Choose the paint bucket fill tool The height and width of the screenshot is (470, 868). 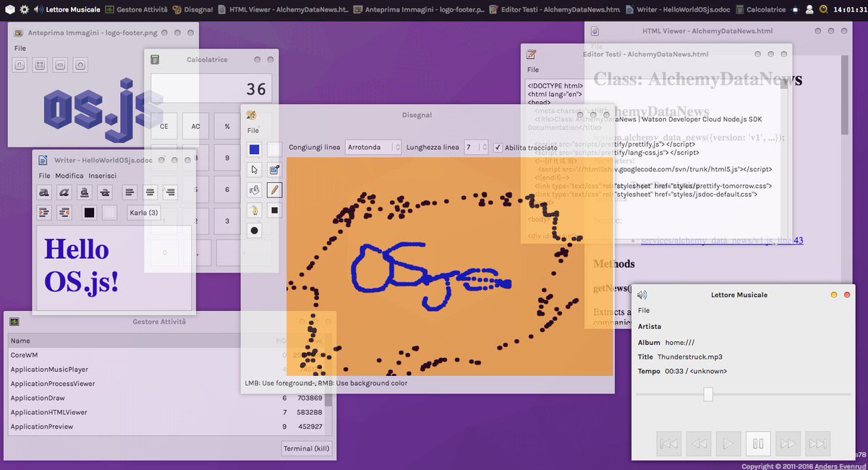click(254, 190)
